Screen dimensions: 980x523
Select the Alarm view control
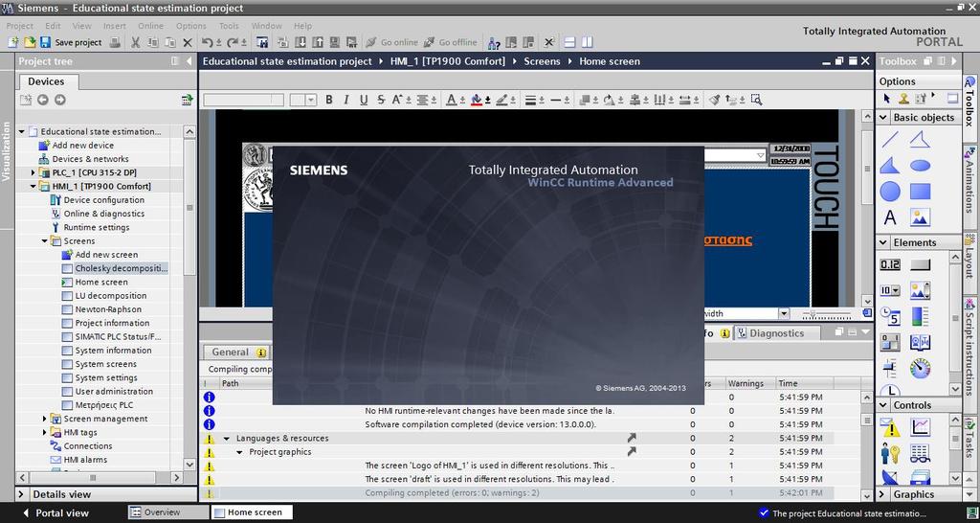coord(890,427)
